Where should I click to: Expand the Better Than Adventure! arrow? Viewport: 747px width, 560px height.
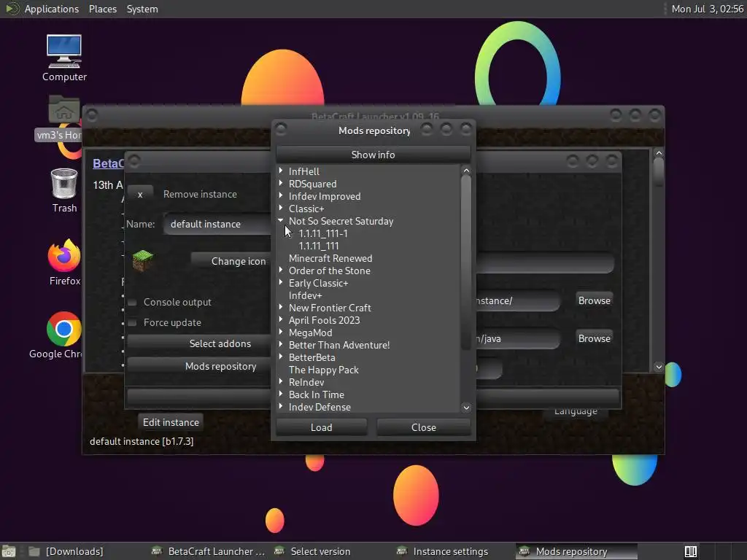pos(281,344)
